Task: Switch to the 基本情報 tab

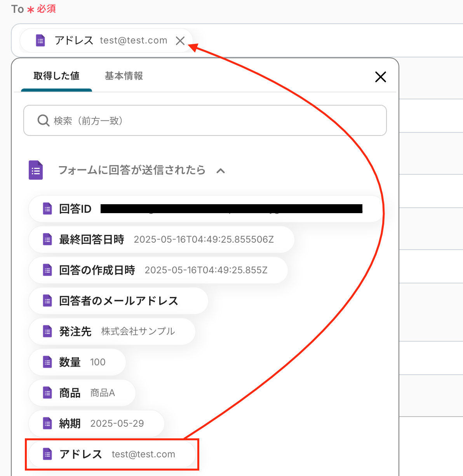Action: point(124,76)
